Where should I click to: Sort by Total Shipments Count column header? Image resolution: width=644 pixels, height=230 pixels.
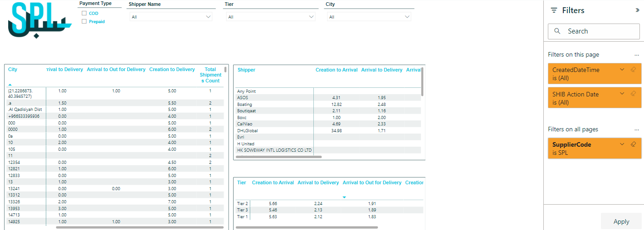pyautogui.click(x=210, y=75)
